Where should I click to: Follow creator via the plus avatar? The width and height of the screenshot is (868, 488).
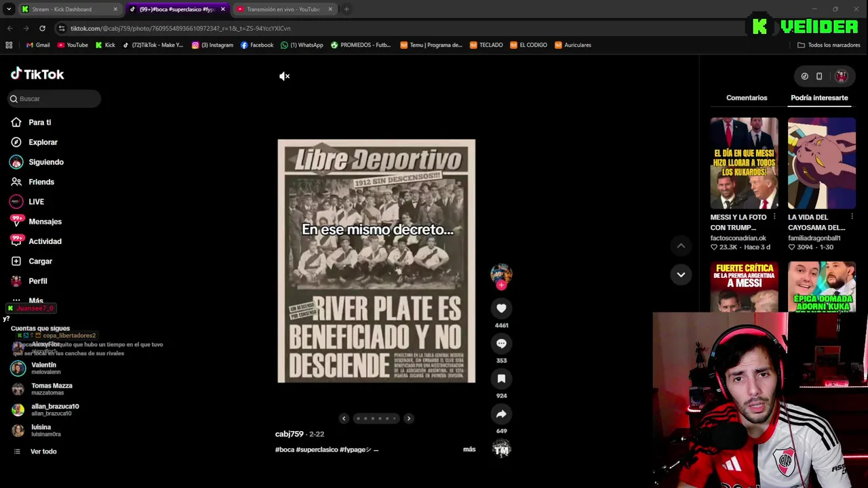(501, 285)
